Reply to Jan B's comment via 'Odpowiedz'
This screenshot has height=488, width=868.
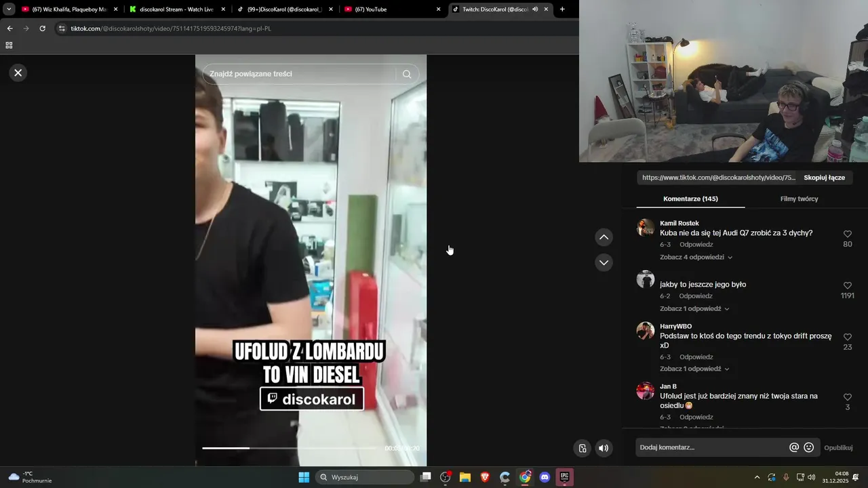click(x=696, y=418)
